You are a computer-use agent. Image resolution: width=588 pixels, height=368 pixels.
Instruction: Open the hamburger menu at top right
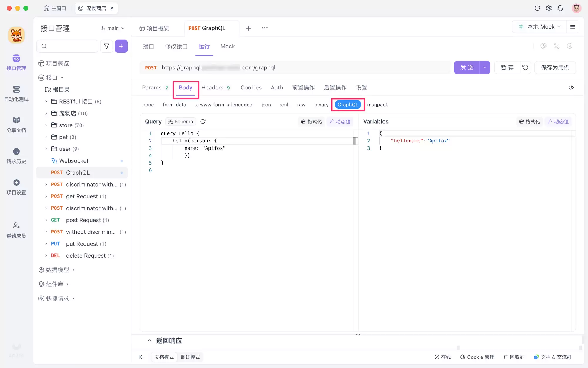coord(573,27)
